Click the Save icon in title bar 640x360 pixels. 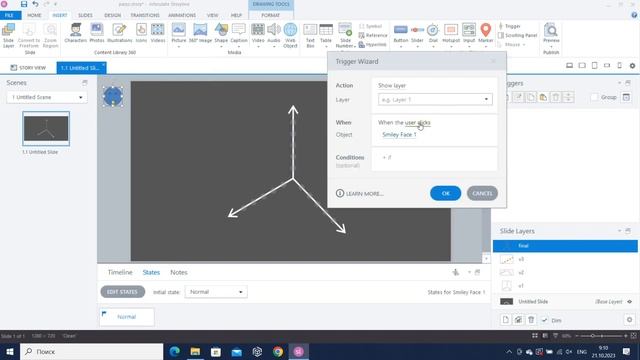click(24, 4)
